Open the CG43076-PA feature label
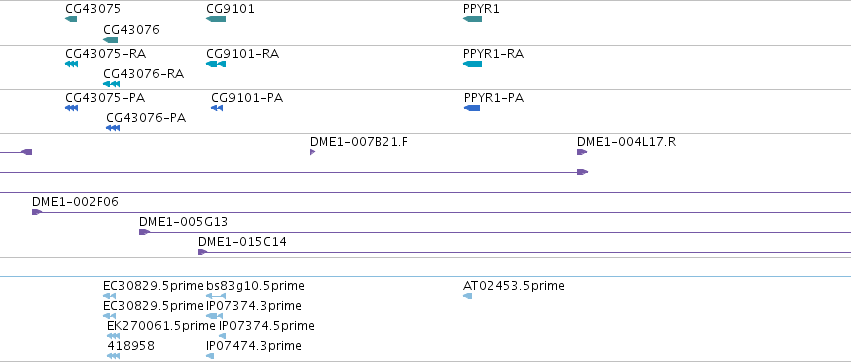The image size is (851, 362). pyautogui.click(x=146, y=118)
